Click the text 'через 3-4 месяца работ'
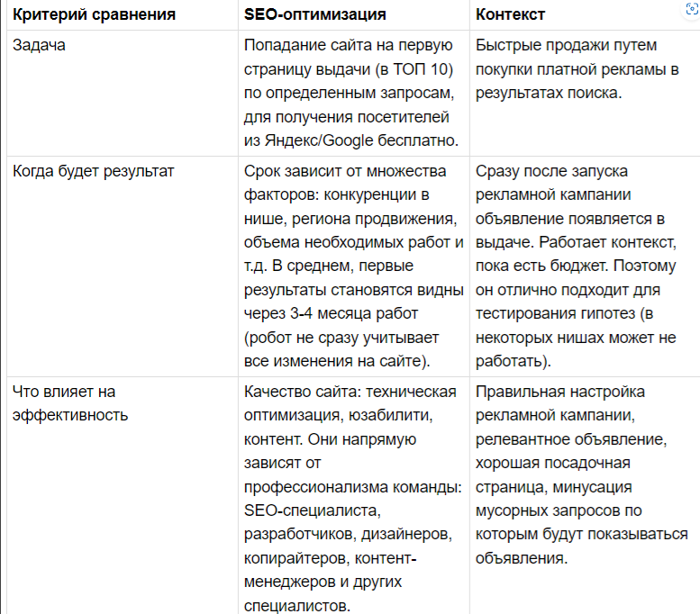The height and width of the screenshot is (614, 700). pos(331,313)
